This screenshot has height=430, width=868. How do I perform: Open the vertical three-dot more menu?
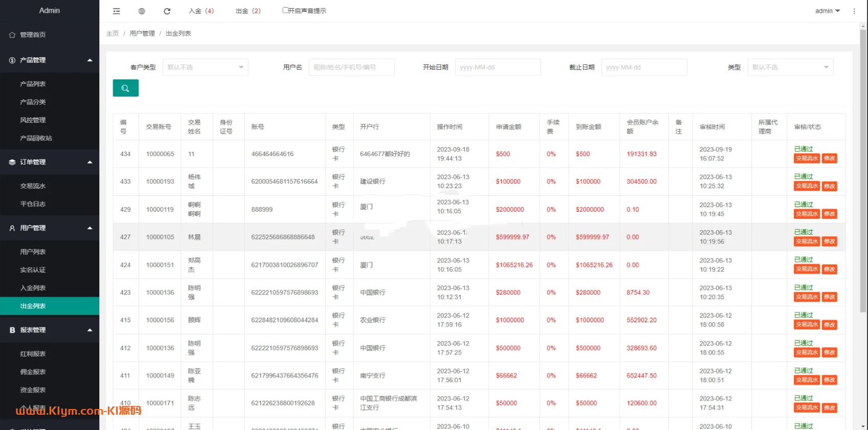[x=854, y=11]
